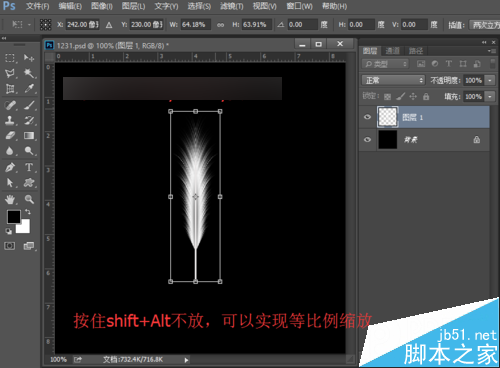The image size is (500, 368).
Task: Select the Eyedropper tool
Action: pyautogui.click(x=29, y=89)
